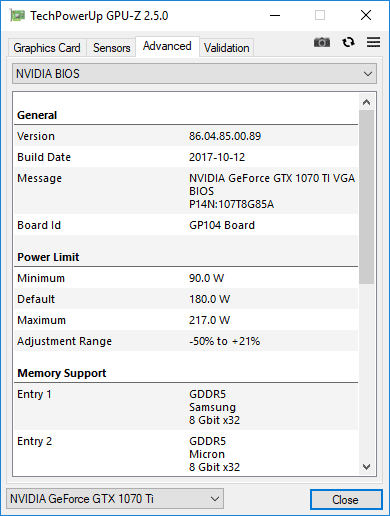Open the NVIDIA GeForce GTX 1070 Ti selector
This screenshot has width=390, height=516.
(115, 499)
